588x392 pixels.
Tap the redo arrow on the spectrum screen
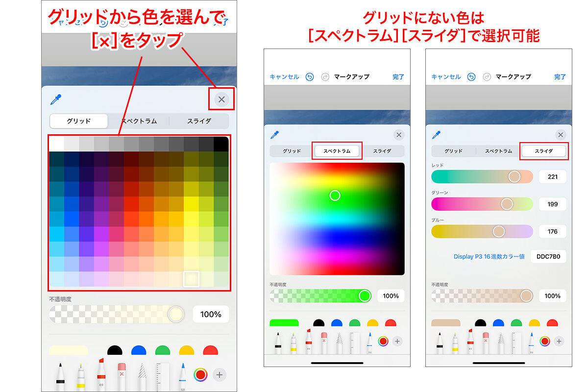[x=325, y=77]
